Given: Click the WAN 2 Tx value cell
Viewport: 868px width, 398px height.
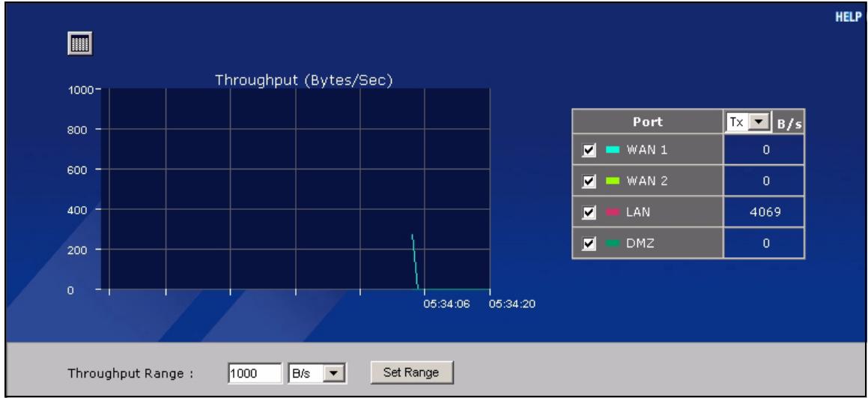Looking at the screenshot, I should (765, 181).
